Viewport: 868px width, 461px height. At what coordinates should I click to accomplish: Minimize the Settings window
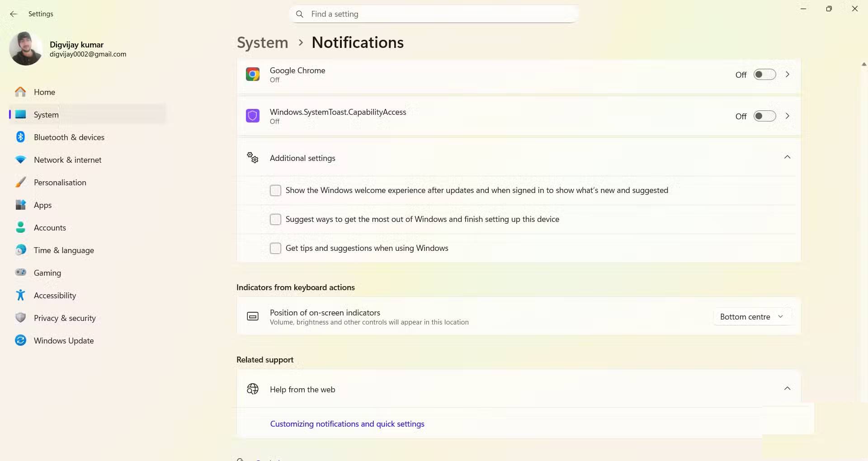tap(803, 9)
